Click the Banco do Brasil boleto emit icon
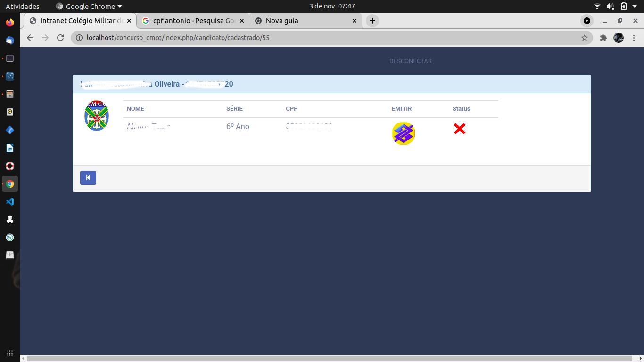The image size is (644, 362). pos(403,133)
